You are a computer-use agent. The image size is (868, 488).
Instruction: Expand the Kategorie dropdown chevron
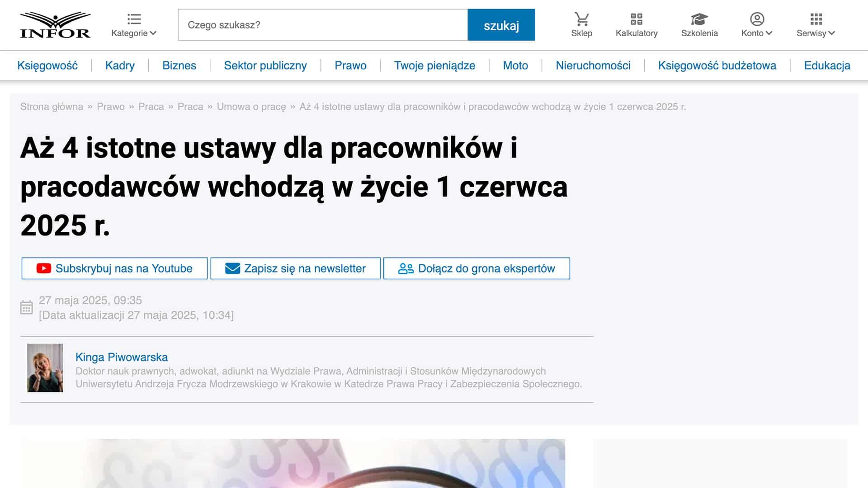(153, 33)
